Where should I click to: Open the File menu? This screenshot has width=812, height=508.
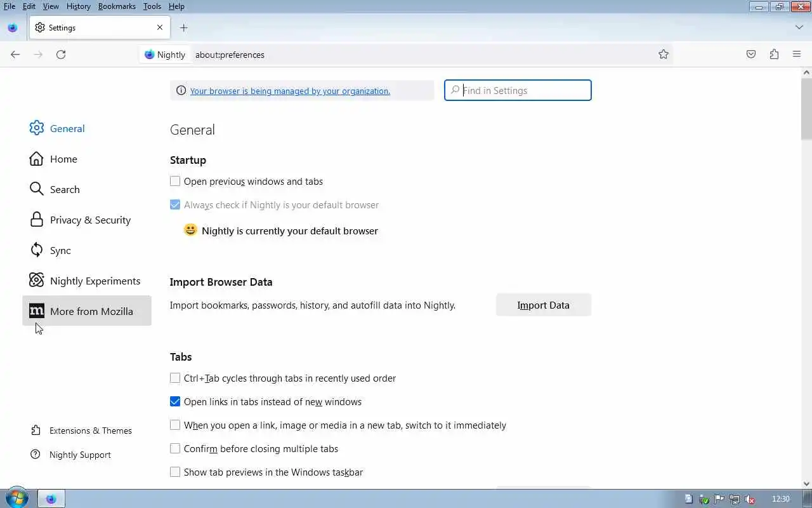(x=10, y=6)
